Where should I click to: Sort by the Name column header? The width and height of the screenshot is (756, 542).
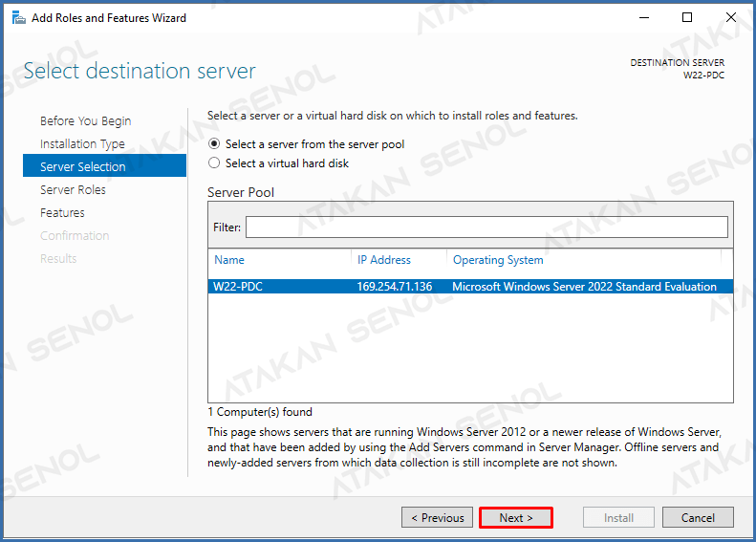(x=229, y=260)
